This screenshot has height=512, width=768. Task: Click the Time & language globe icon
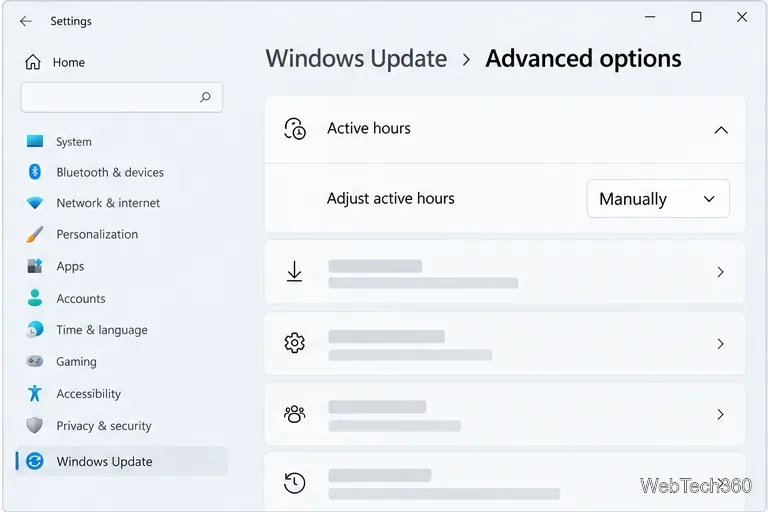(x=35, y=330)
